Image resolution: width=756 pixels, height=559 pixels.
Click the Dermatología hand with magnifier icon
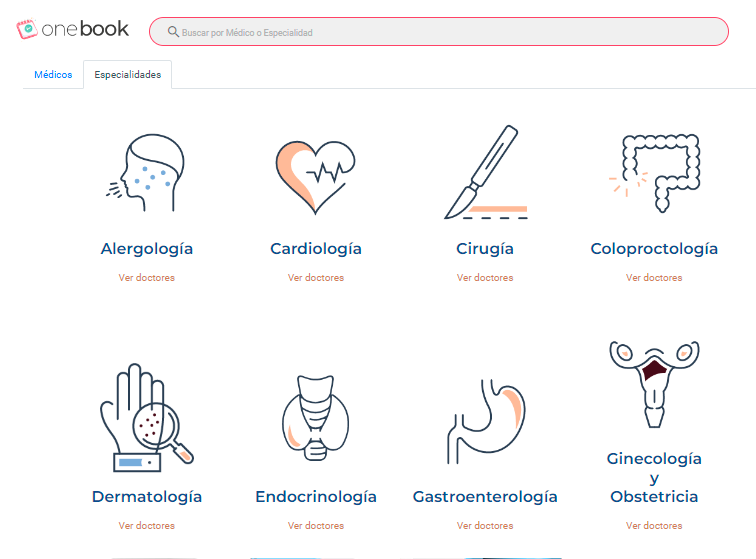pyautogui.click(x=147, y=418)
